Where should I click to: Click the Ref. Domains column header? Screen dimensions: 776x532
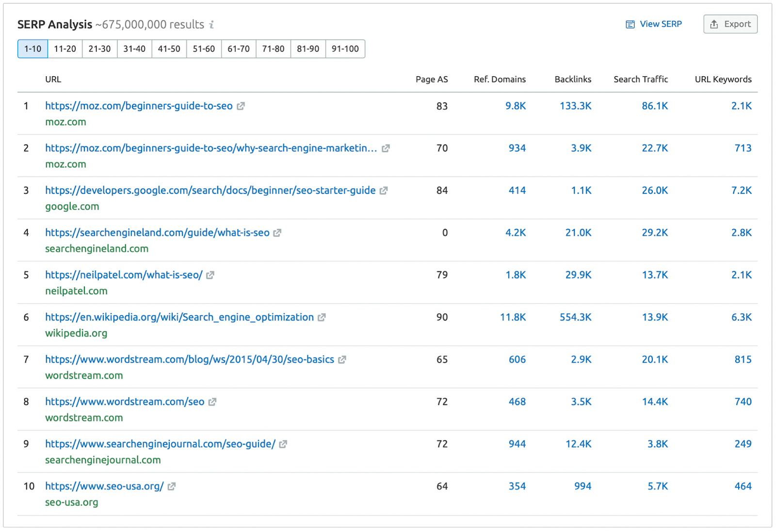[500, 79]
